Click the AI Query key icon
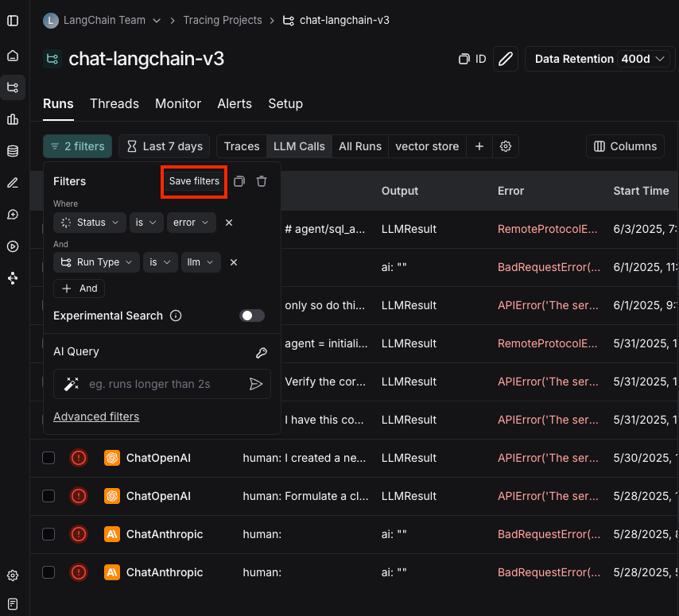 (261, 352)
